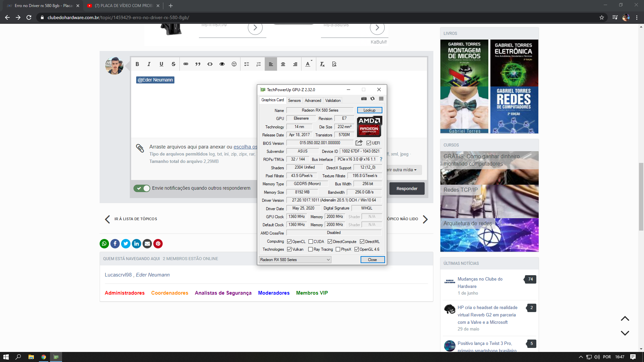The height and width of the screenshot is (362, 644).
Task: Show hidden system tray icons
Action: coord(581,357)
